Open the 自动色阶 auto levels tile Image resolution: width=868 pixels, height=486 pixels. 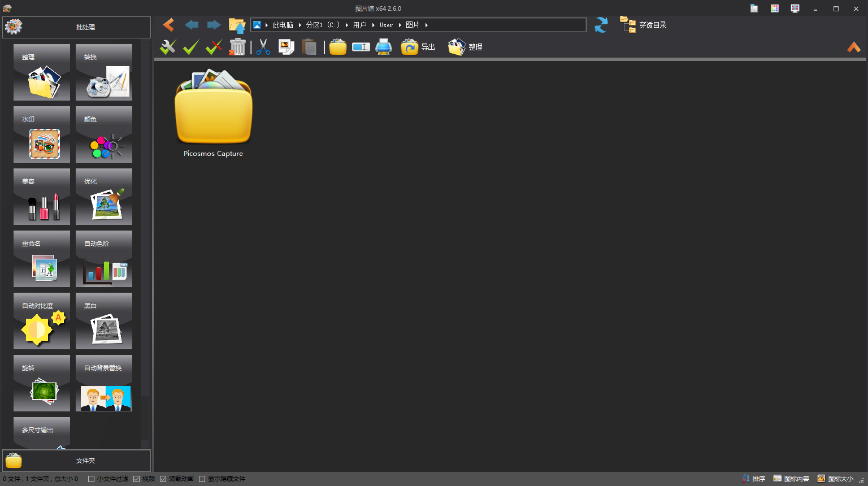coord(104,259)
